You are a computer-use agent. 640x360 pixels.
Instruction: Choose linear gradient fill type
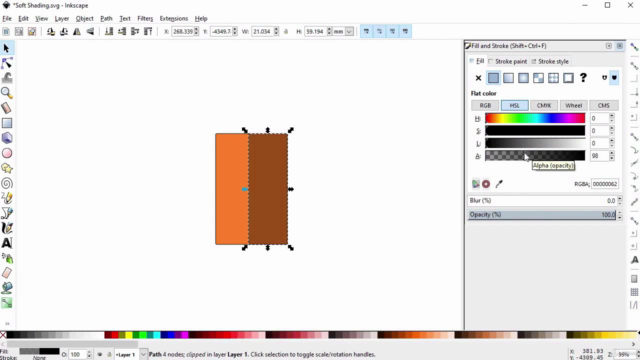click(x=508, y=78)
